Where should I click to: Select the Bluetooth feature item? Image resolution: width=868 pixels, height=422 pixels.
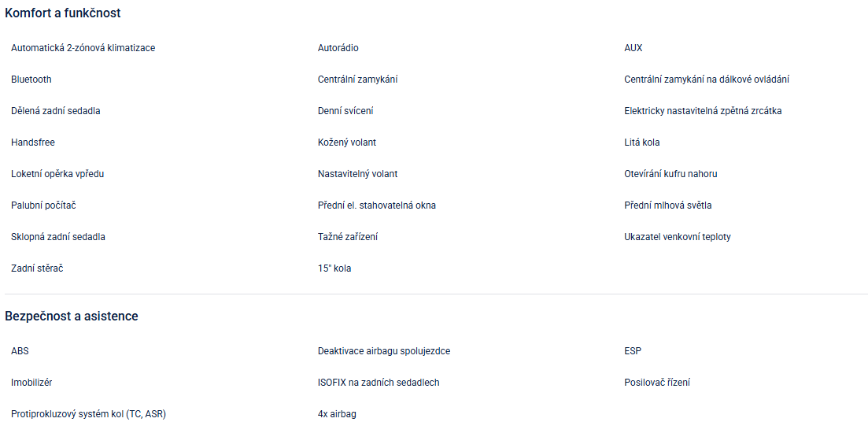click(31, 80)
